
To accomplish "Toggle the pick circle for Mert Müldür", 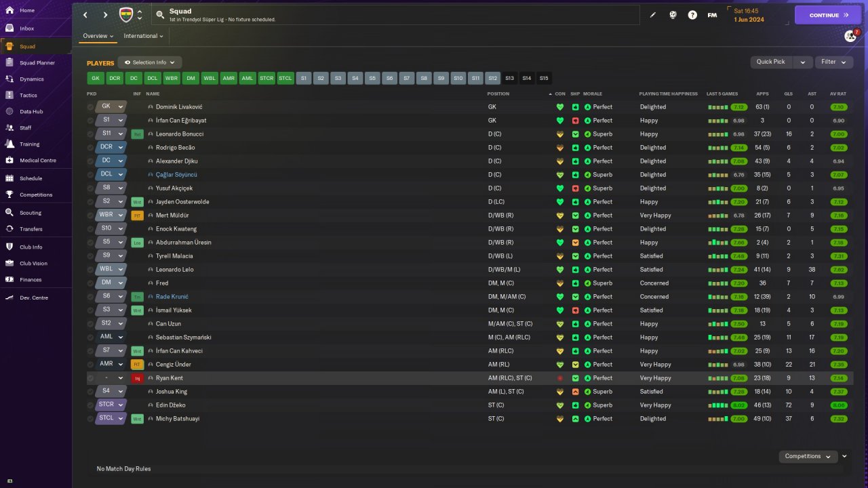I will 90,216.
